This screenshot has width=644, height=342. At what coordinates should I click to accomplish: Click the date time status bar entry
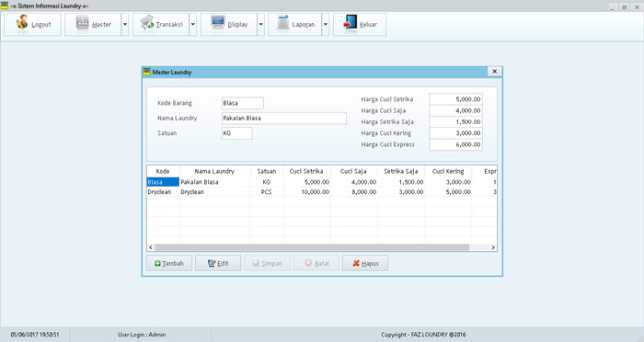click(35, 335)
